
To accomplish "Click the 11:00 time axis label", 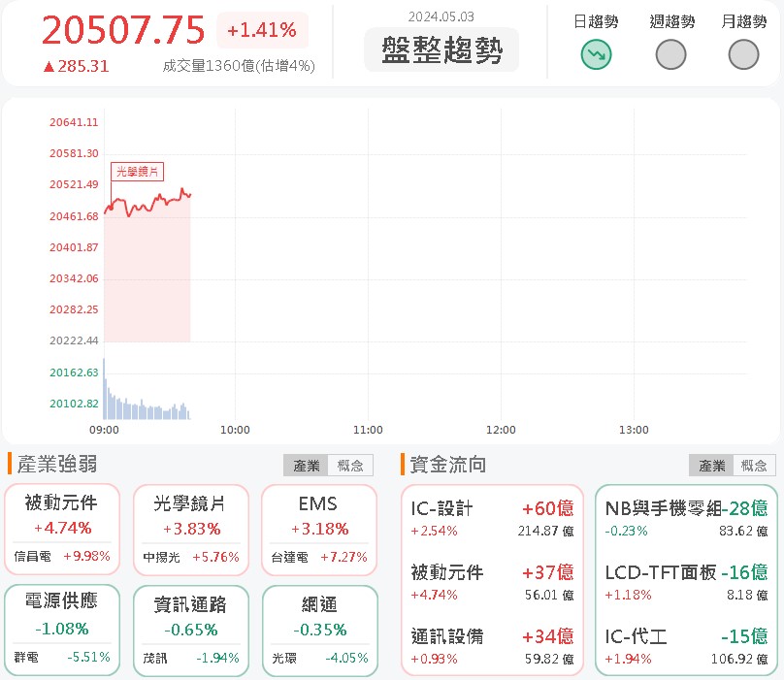I will [x=368, y=430].
